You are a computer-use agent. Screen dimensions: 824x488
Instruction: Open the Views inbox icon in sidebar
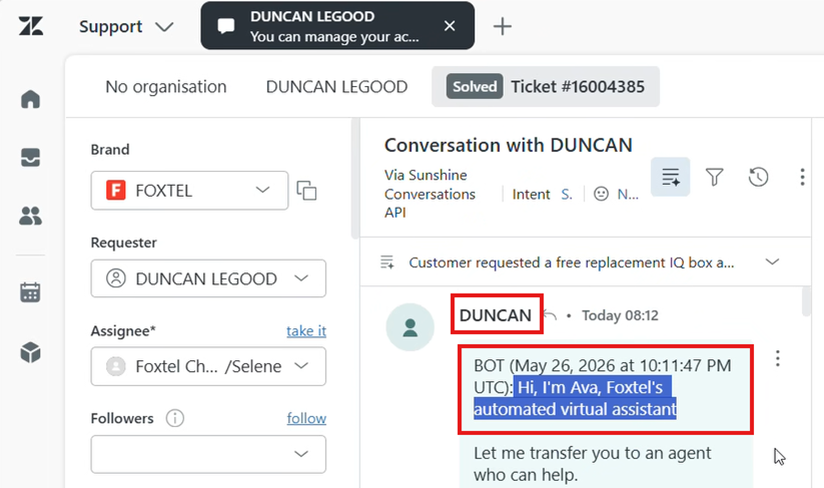30,157
